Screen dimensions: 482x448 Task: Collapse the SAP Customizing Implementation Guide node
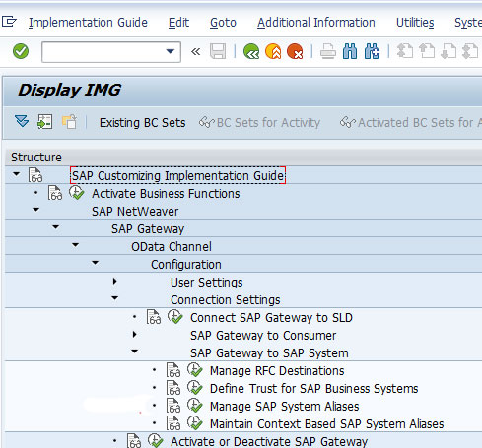click(16, 174)
